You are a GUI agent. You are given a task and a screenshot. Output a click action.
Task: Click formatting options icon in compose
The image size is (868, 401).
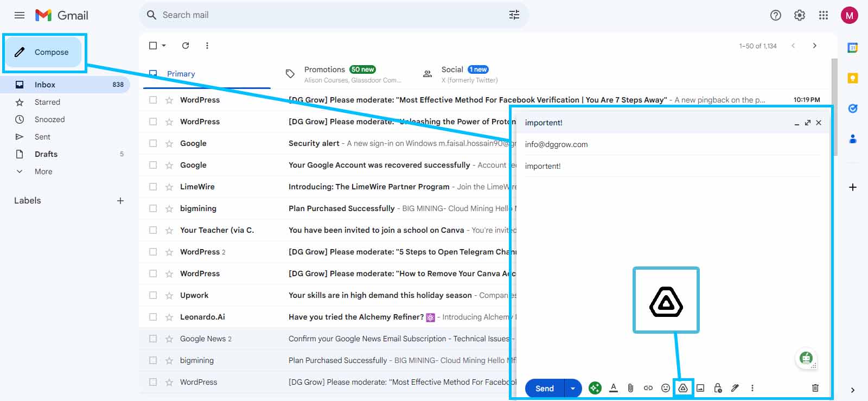pos(614,388)
